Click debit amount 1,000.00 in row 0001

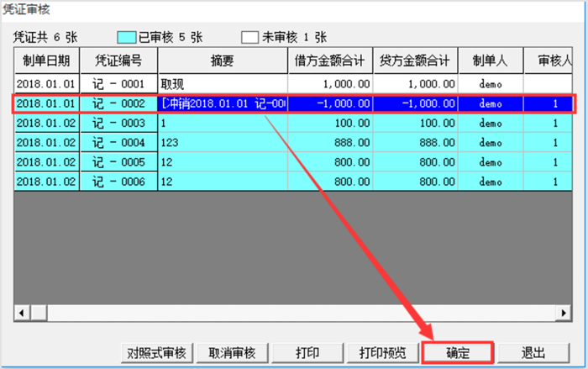click(330, 84)
